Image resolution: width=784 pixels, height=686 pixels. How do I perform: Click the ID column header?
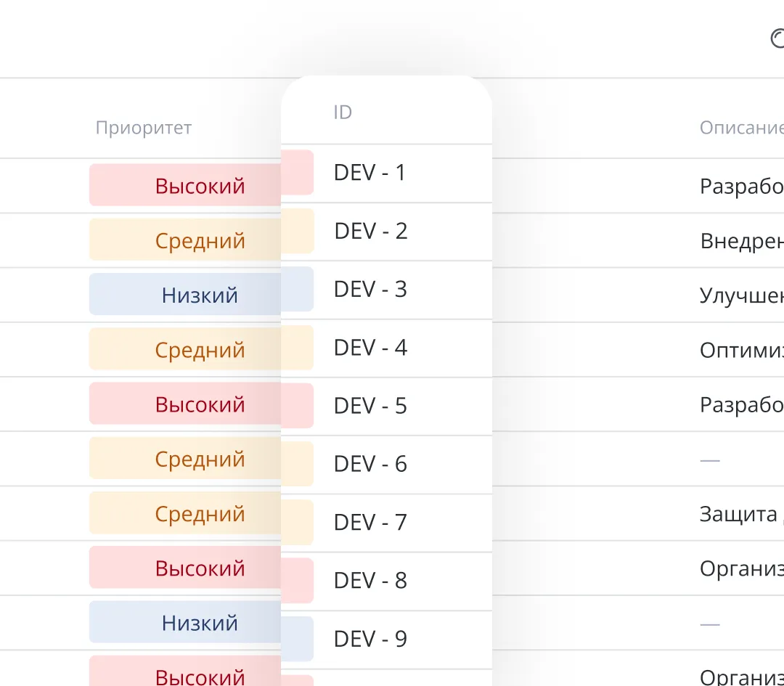343,113
